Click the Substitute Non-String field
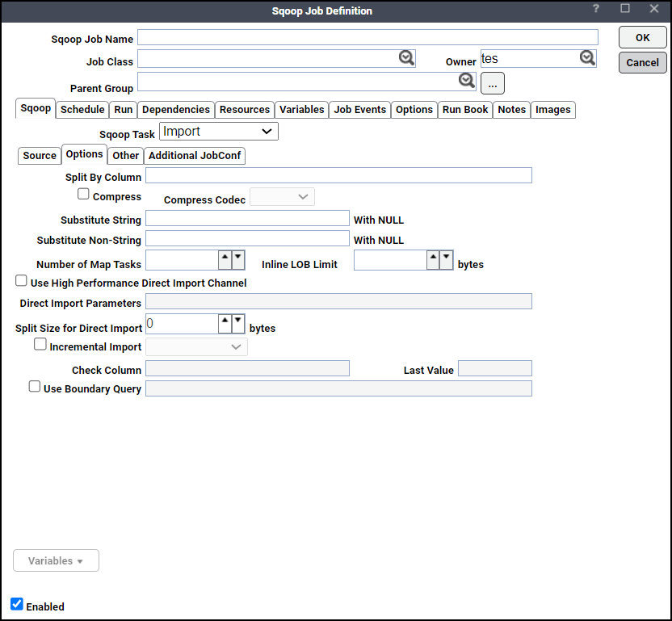Screen dimensions: 672x621 tap(247, 238)
